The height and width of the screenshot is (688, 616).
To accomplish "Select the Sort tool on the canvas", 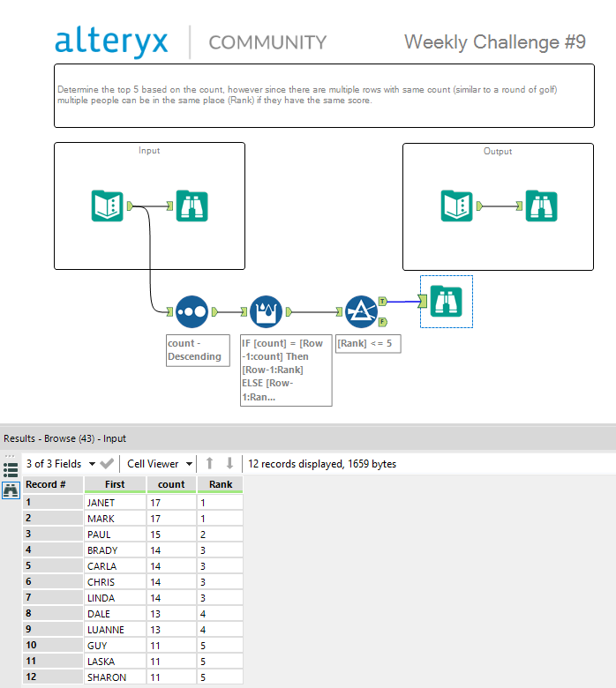I will point(192,312).
